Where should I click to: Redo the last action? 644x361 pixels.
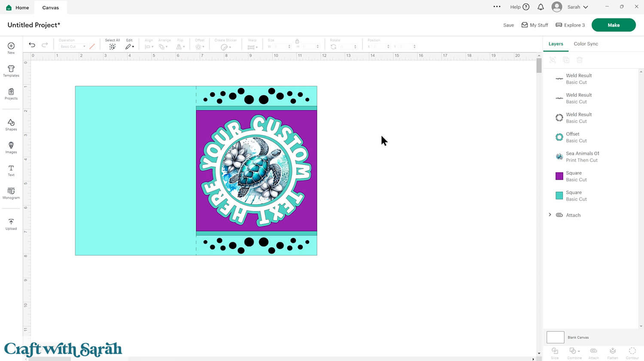(x=45, y=45)
